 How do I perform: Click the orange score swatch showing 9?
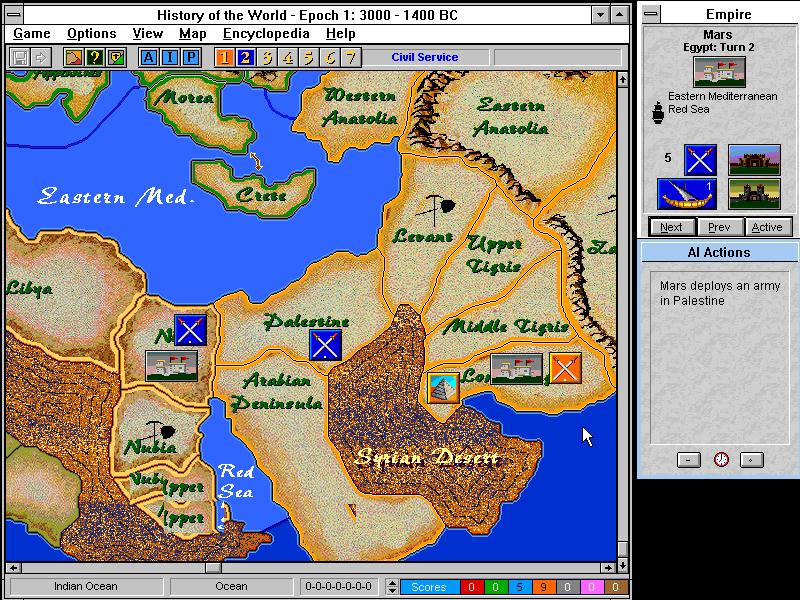543,587
